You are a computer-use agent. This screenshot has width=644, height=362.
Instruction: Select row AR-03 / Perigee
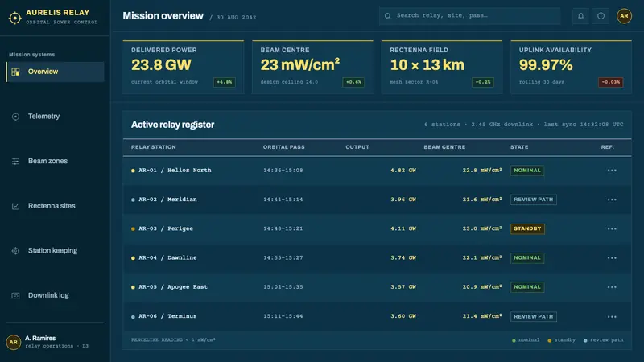(x=377, y=228)
